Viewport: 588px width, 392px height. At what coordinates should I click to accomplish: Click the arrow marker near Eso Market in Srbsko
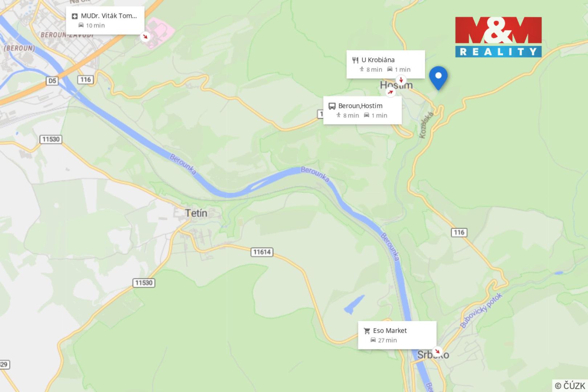[437, 351]
